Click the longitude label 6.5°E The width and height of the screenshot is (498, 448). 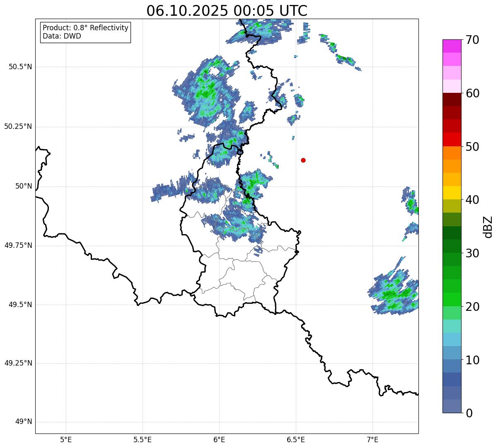[x=296, y=439]
